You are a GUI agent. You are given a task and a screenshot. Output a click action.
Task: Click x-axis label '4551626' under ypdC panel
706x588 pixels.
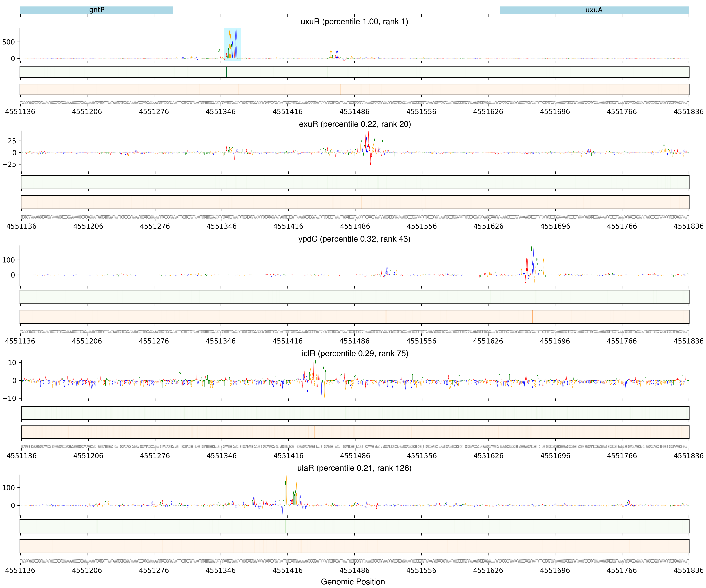click(488, 341)
